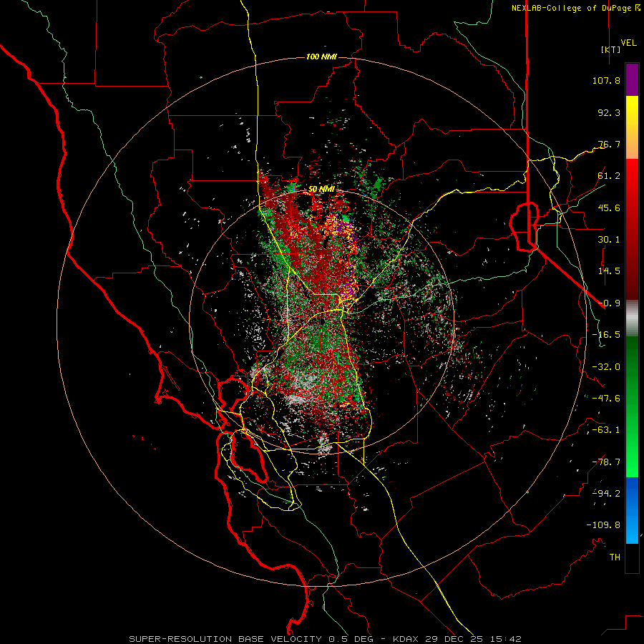Select the -109.8 velocity scale value
Screen dimensions: 644x644
click(603, 525)
